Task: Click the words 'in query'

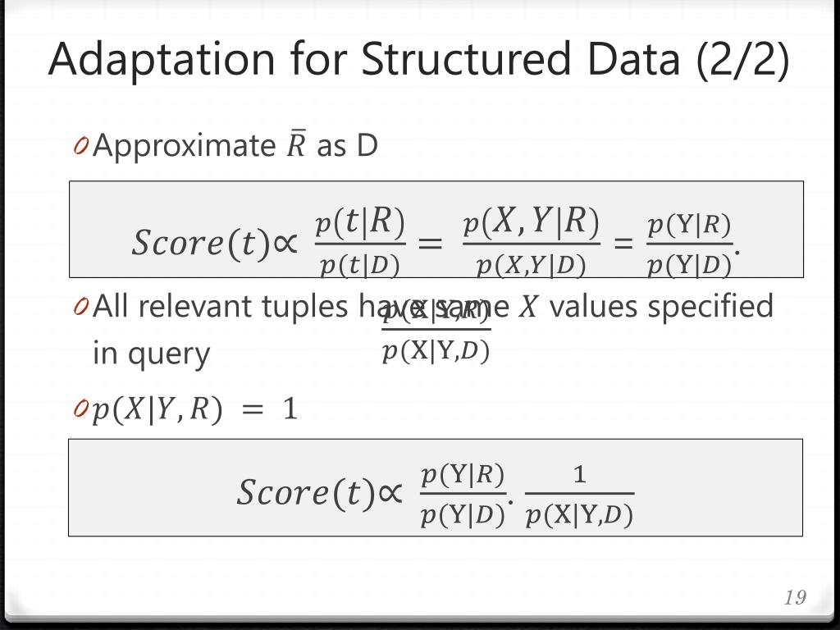Action: click(x=151, y=354)
